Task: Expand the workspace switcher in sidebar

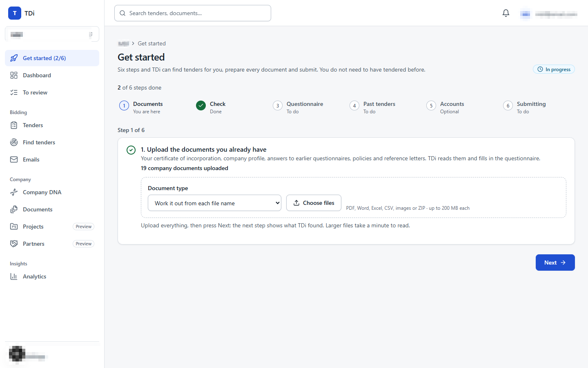Action: [52, 34]
